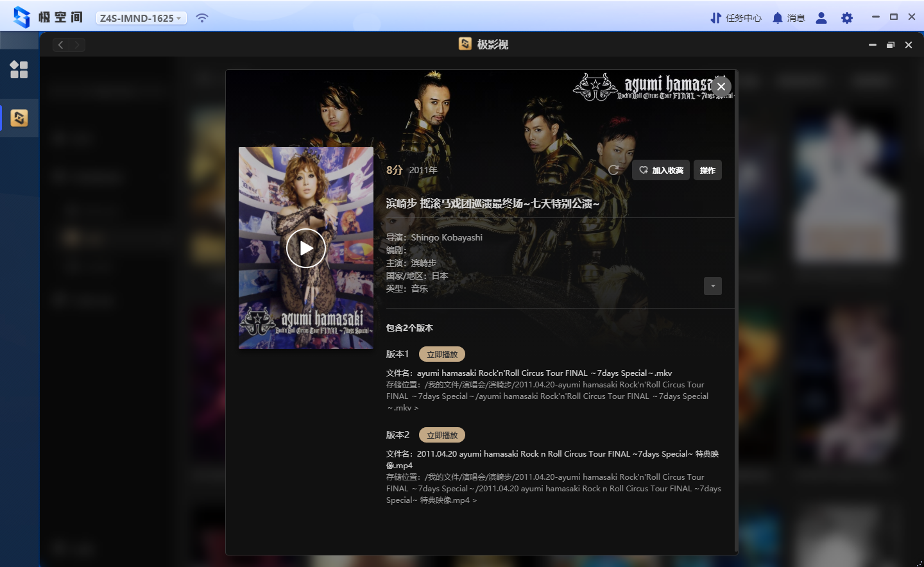Viewport: 924px width, 567px height.
Task: Open storage location of 版本2 .mp4 file
Action: tap(554, 489)
